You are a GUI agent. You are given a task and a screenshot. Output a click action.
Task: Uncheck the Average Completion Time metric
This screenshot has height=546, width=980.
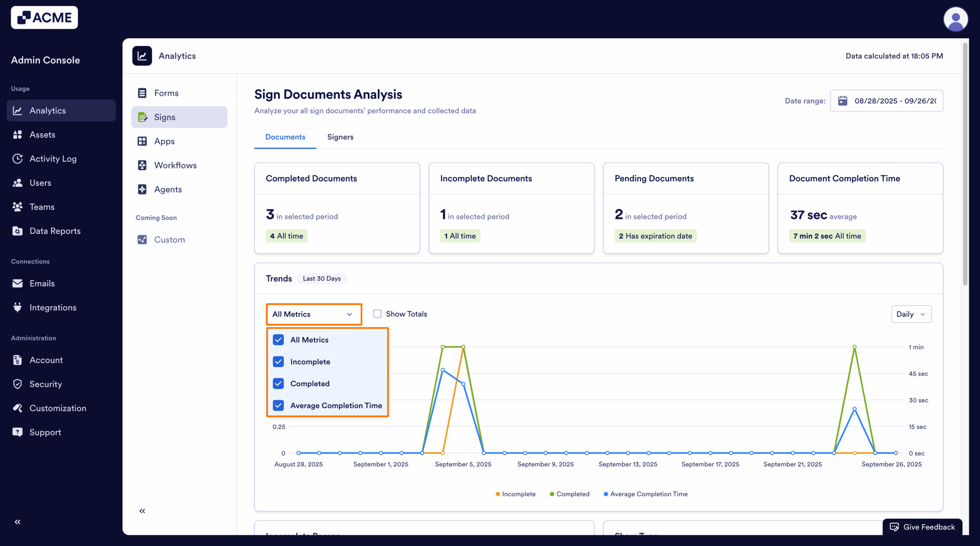tap(278, 405)
